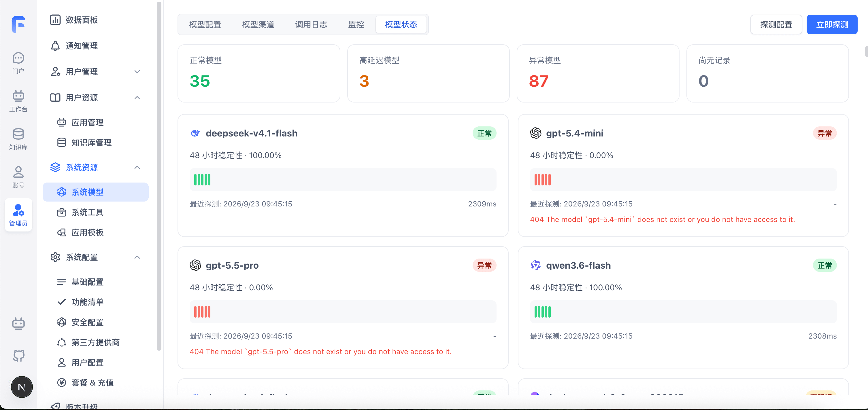
Task: Collapse the 系统资源 section chevron
Action: click(137, 167)
